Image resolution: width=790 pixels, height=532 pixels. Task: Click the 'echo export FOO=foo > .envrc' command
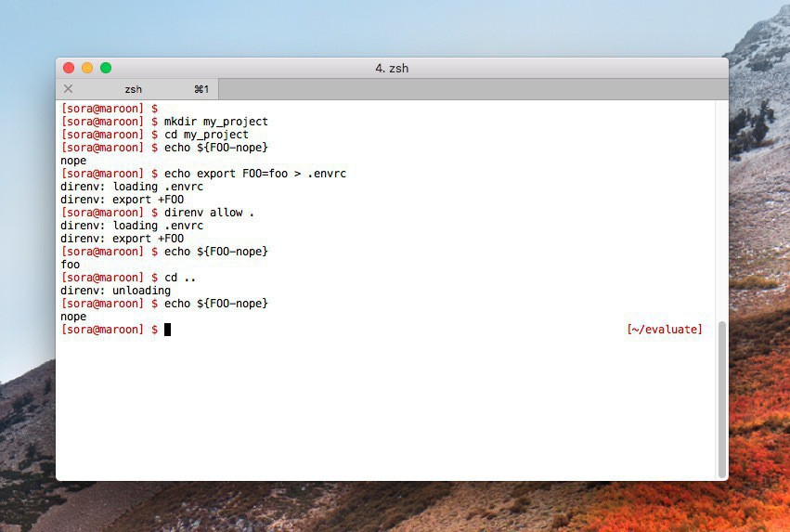[254, 174]
